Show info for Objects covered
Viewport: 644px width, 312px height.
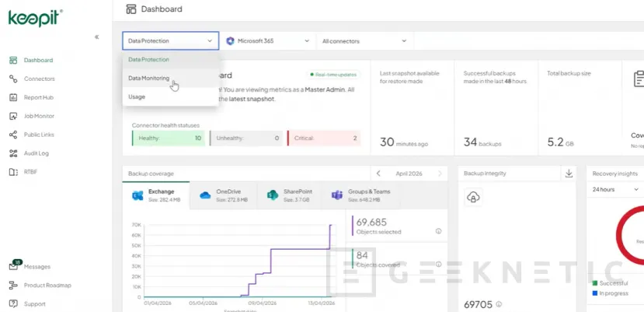click(x=438, y=265)
